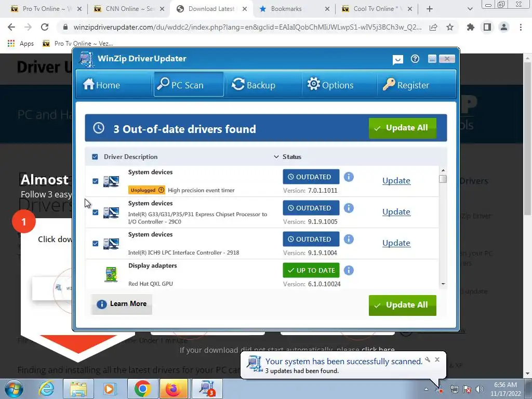Viewport: 532px width, 399px height.
Task: Open Windows Explorer from taskbar
Action: pos(79,389)
